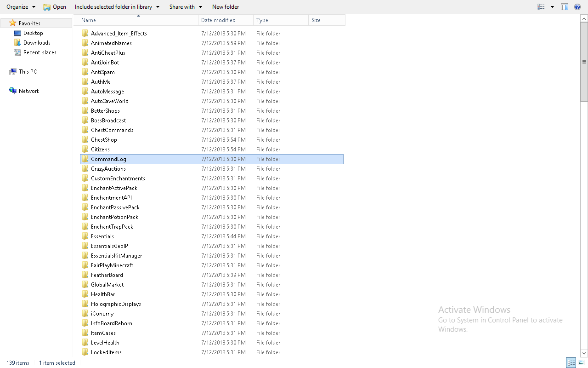Select the AntiJoinBot folder name
Screen dimensions: 588x368
[x=105, y=63]
